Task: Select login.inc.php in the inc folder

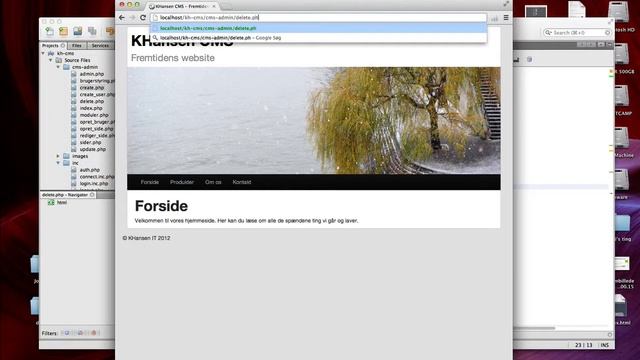Action: coord(94,184)
